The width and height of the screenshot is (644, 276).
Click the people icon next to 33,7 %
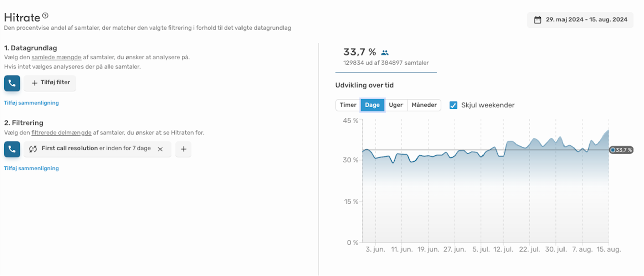tap(385, 52)
